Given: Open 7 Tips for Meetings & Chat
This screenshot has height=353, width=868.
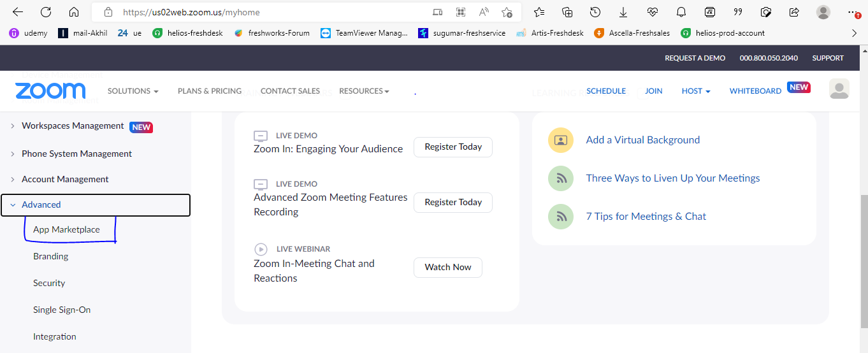Looking at the screenshot, I should [x=646, y=217].
